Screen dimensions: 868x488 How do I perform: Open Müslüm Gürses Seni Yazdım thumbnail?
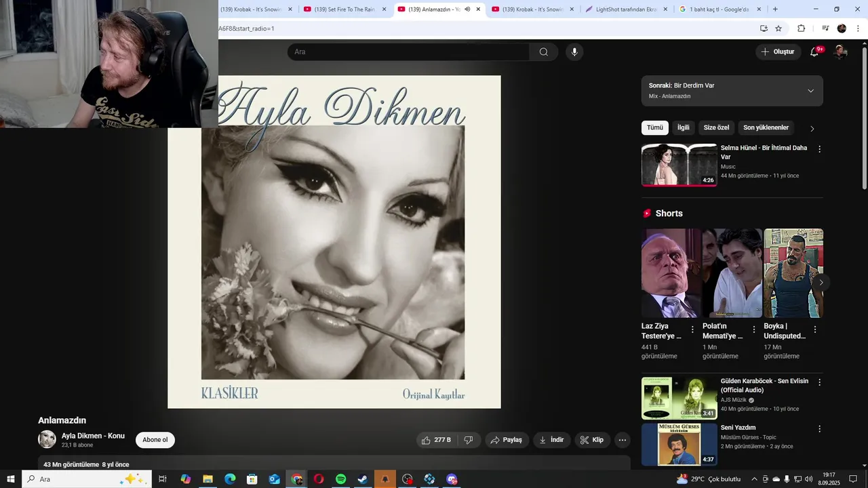pyautogui.click(x=679, y=445)
